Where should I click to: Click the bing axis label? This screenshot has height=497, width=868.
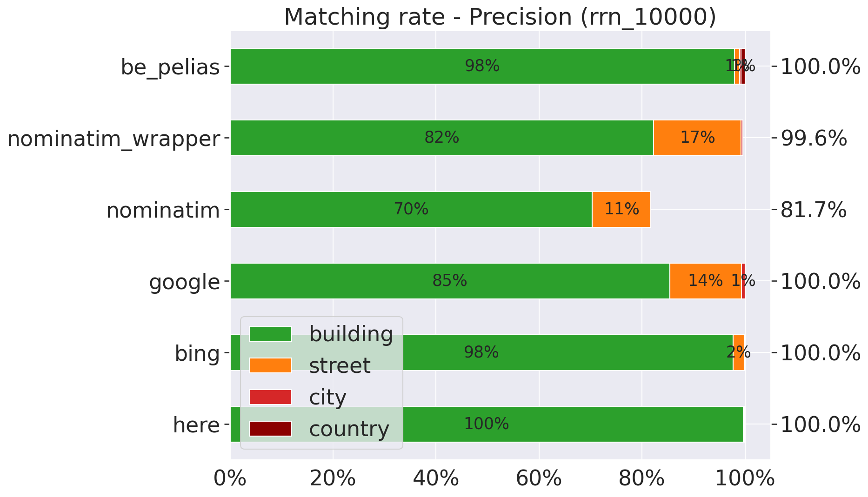(x=197, y=353)
